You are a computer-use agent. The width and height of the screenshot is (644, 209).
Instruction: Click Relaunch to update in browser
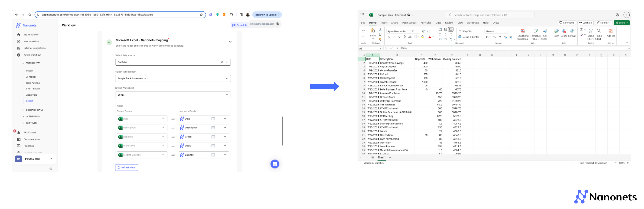[267, 15]
